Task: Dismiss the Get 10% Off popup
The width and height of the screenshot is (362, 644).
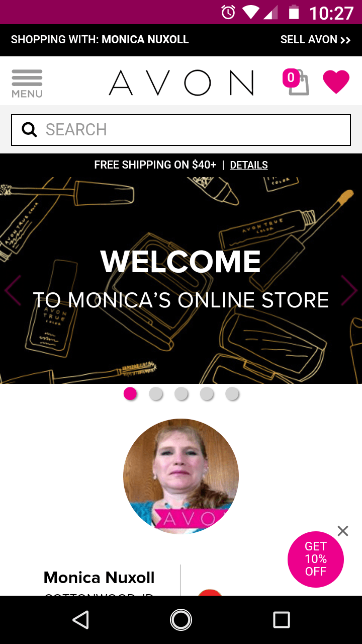Action: tap(343, 531)
